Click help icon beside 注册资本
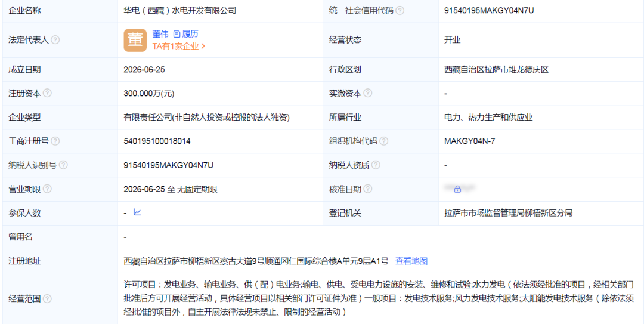Viewport: 644px width, 324px height. point(47,93)
